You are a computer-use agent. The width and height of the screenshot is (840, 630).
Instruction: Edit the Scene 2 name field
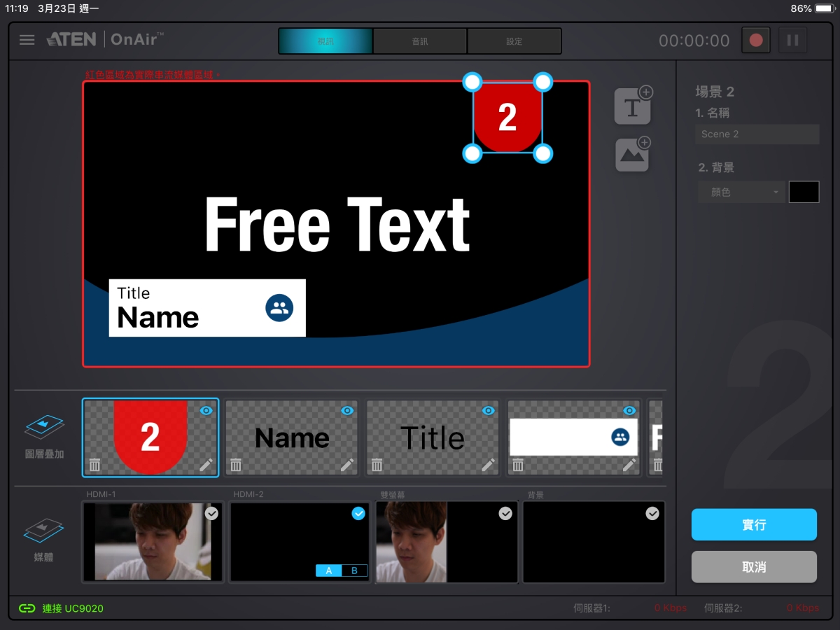point(757,134)
